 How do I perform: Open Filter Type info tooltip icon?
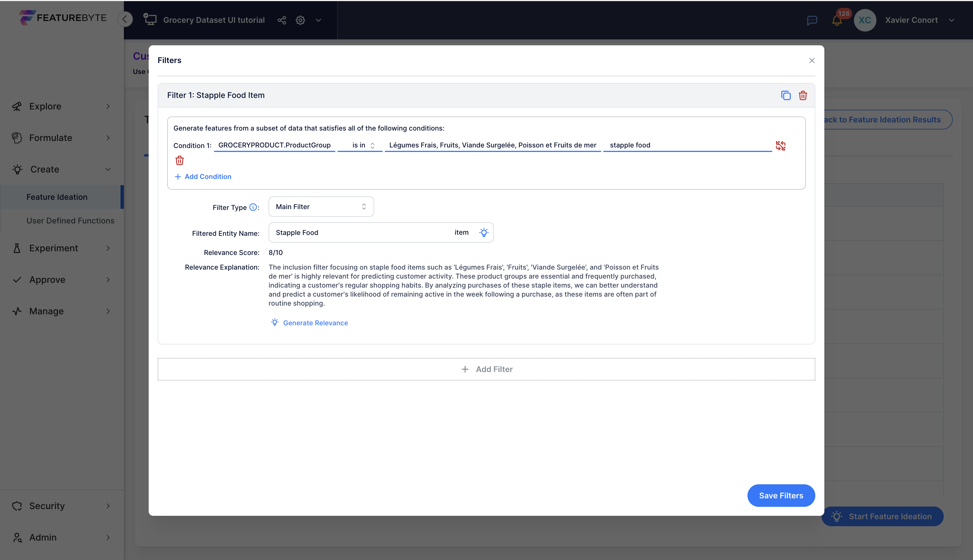253,207
